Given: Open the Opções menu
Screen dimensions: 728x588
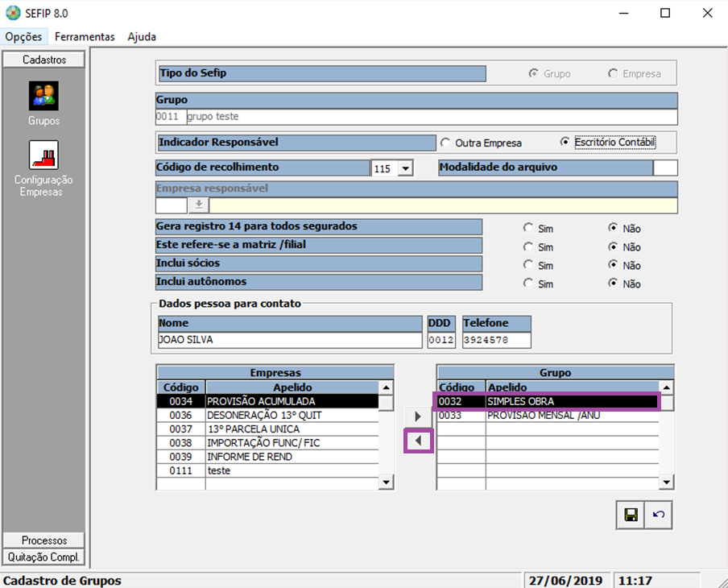Looking at the screenshot, I should (23, 37).
